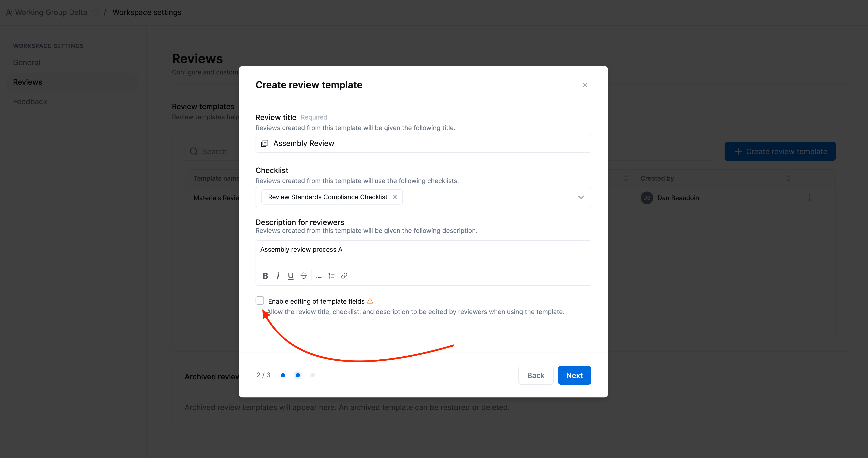Click the current step two dot

point(298,375)
